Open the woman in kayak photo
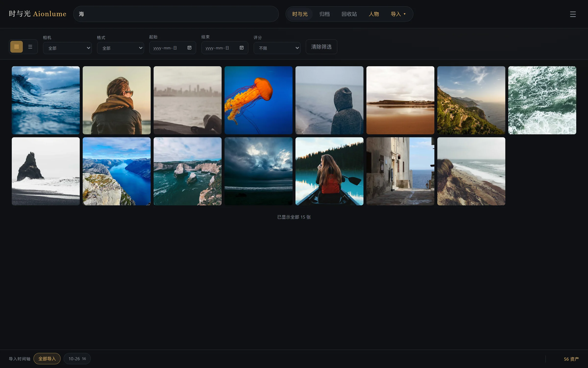The height and width of the screenshot is (368, 588). tap(330, 171)
